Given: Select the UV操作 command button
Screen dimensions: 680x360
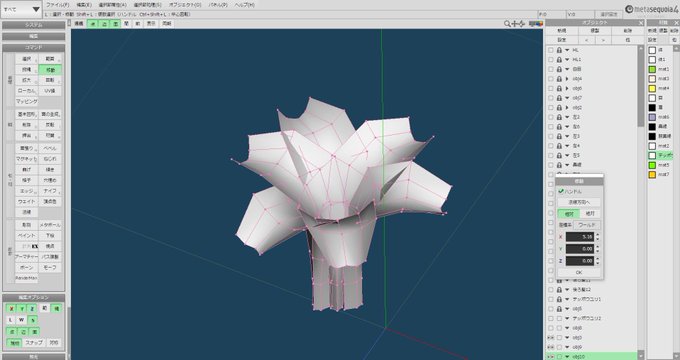Looking at the screenshot, I should point(50,91).
